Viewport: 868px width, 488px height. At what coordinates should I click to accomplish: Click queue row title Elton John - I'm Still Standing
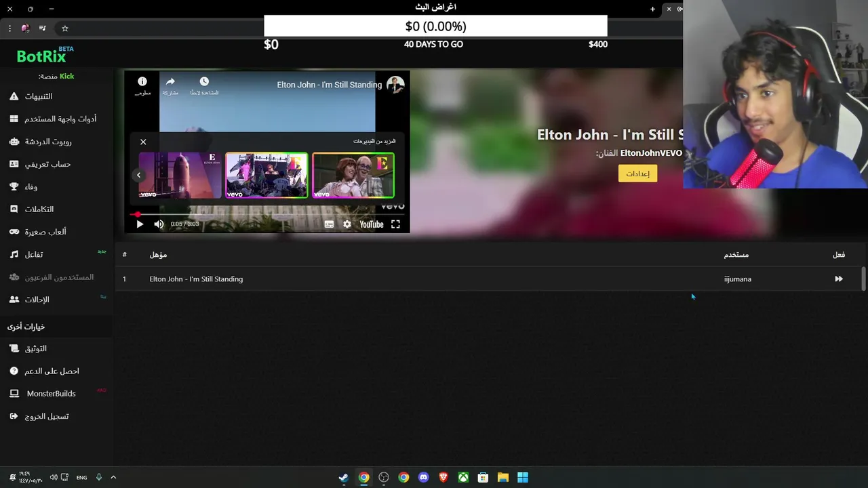tap(196, 279)
